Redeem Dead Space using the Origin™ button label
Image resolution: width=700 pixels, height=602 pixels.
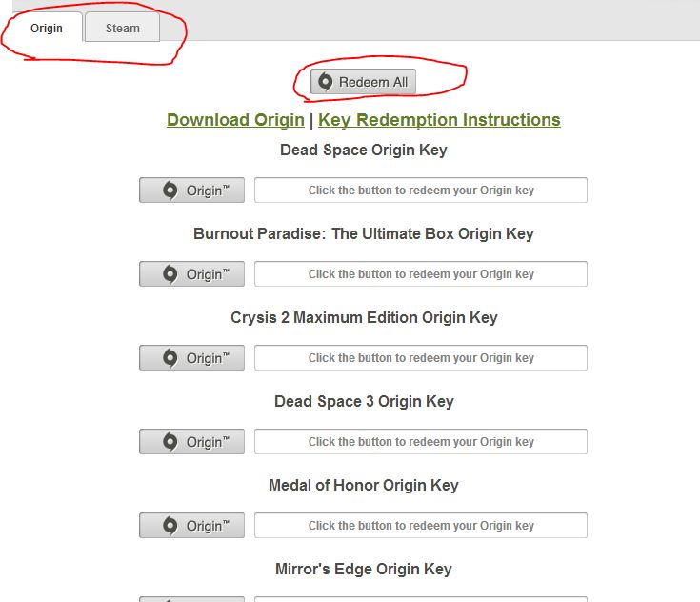pos(208,191)
